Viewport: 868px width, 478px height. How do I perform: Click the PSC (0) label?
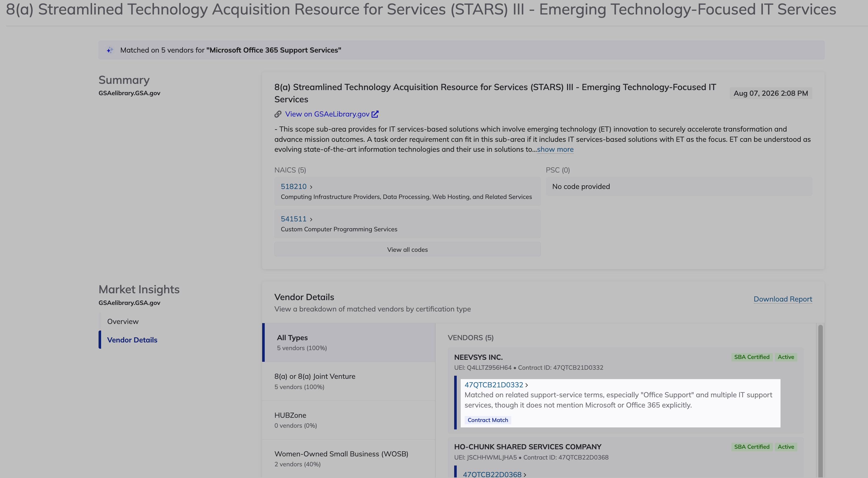click(558, 170)
